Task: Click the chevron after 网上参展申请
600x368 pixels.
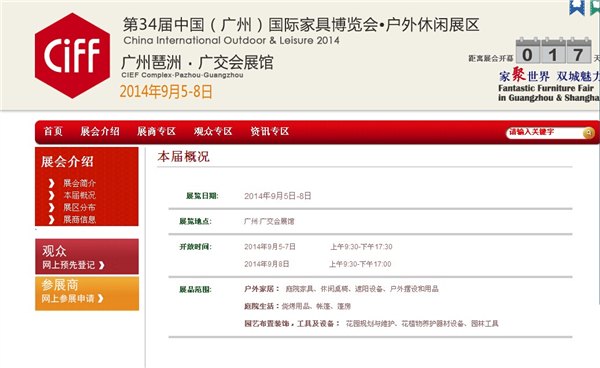Action: tap(100, 298)
